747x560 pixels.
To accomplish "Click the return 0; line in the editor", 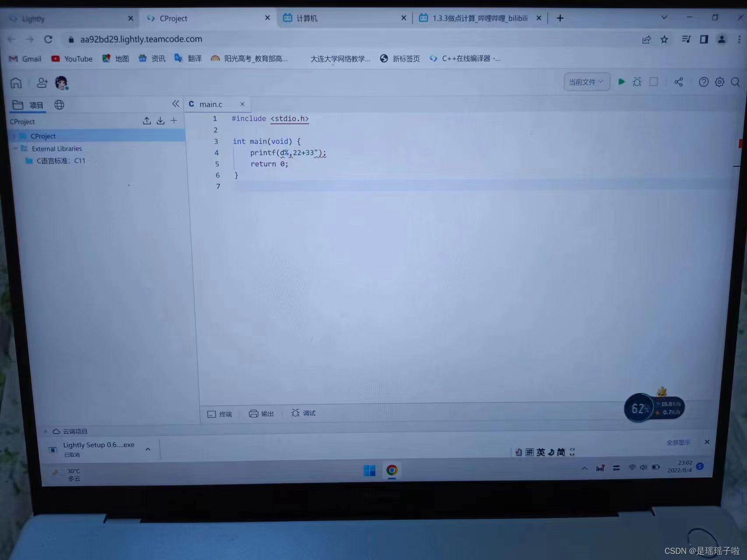I will [269, 164].
